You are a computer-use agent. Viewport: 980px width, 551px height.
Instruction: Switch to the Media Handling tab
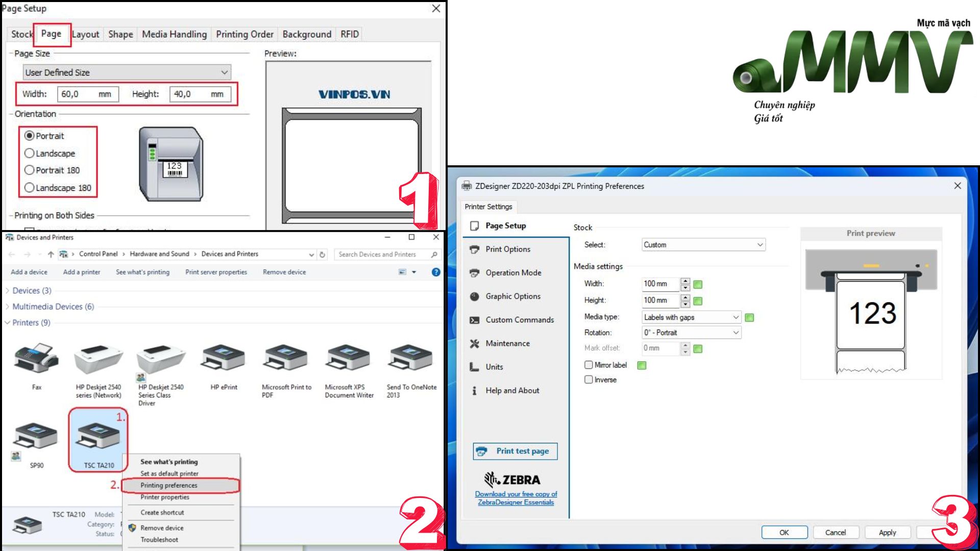click(x=174, y=34)
